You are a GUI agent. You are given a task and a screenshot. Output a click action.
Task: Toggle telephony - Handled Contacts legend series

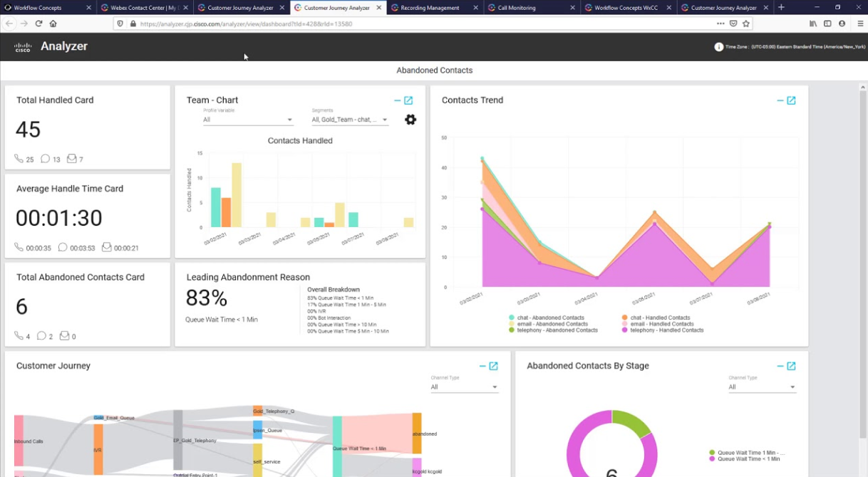(624, 330)
